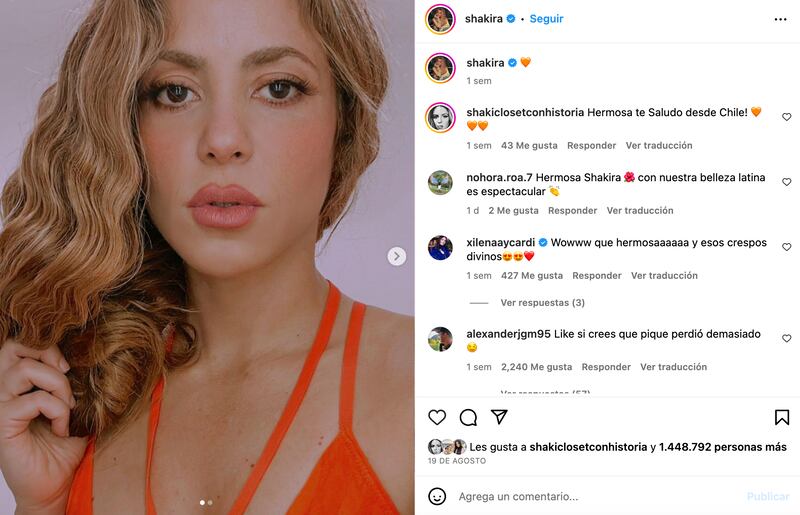This screenshot has width=800, height=515.
Task: Publish the comment with the Publicar button
Action: point(767,496)
